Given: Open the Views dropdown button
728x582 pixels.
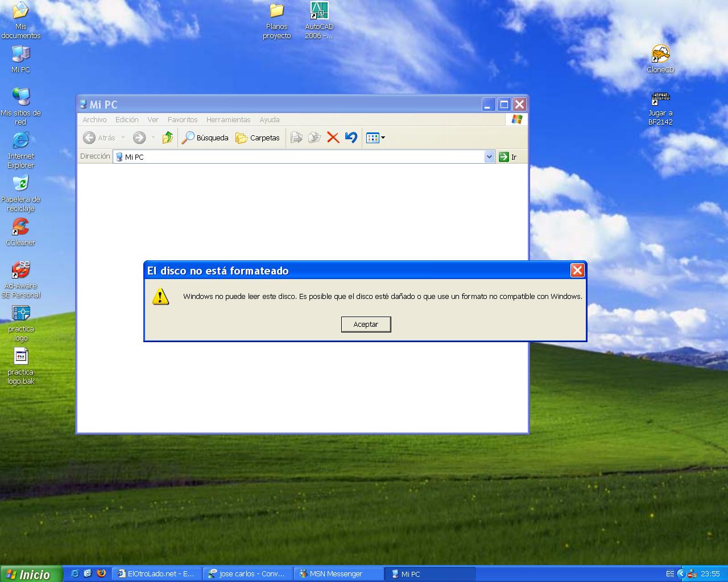Looking at the screenshot, I should tap(375, 138).
